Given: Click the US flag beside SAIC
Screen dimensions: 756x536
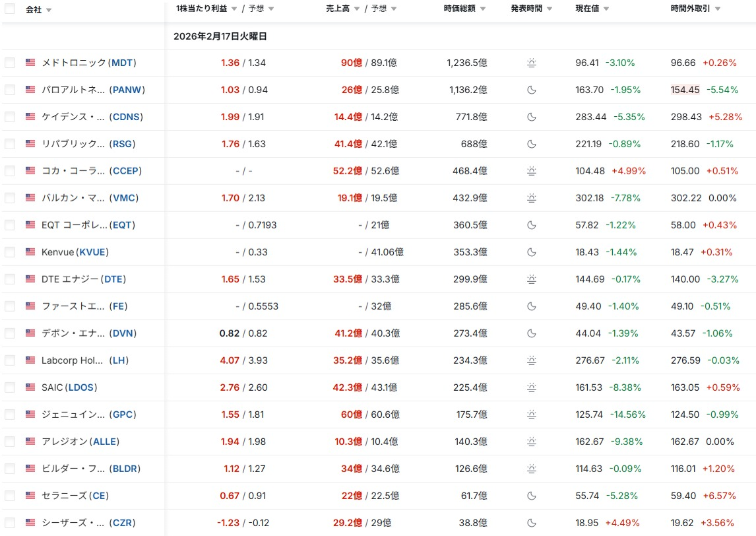Looking at the screenshot, I should click(x=30, y=387).
